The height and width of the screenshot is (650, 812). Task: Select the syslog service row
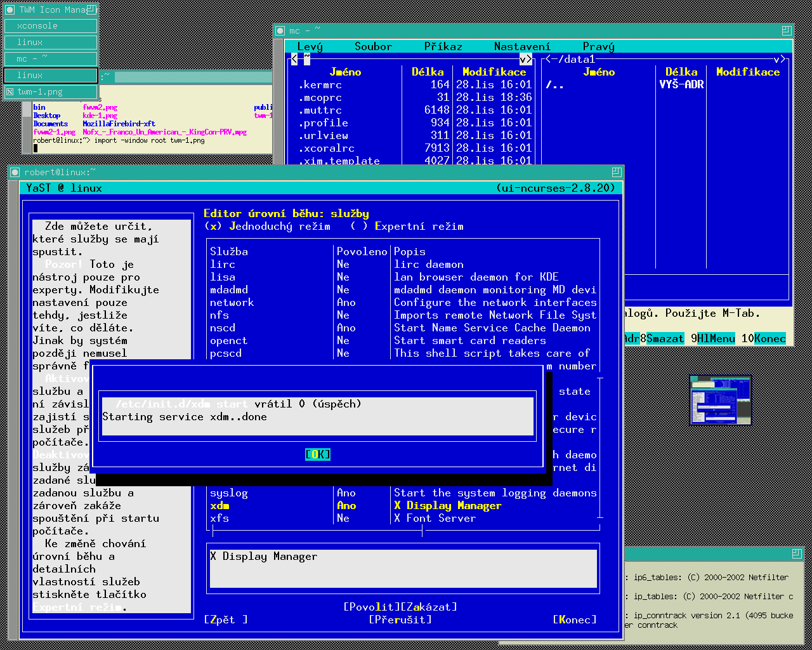click(x=403, y=493)
